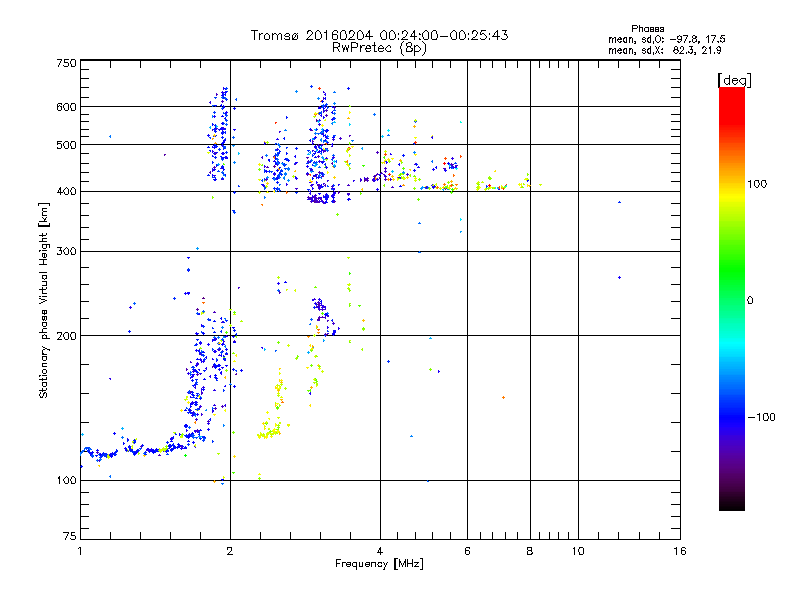
Task: Click the x-axis tick label "2"
Action: [x=230, y=551]
